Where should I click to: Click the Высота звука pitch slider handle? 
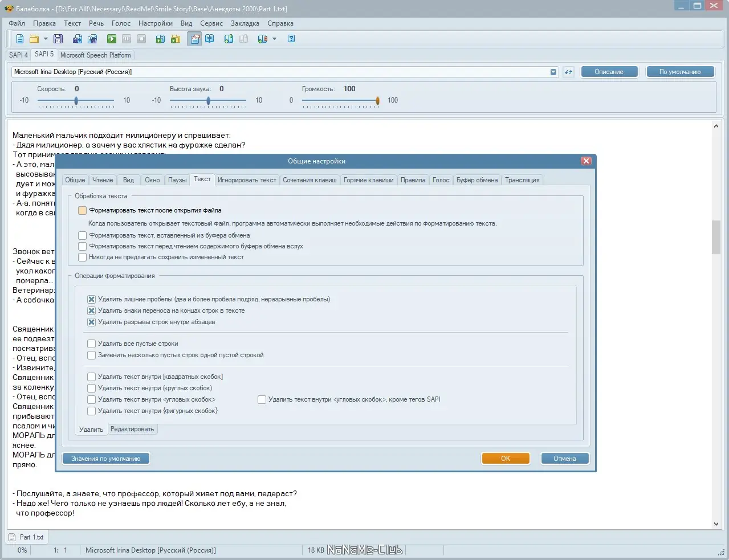(208, 100)
